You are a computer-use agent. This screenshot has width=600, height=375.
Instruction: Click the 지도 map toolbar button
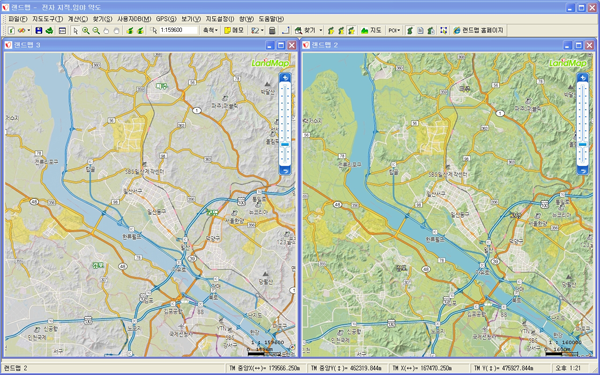click(x=371, y=30)
